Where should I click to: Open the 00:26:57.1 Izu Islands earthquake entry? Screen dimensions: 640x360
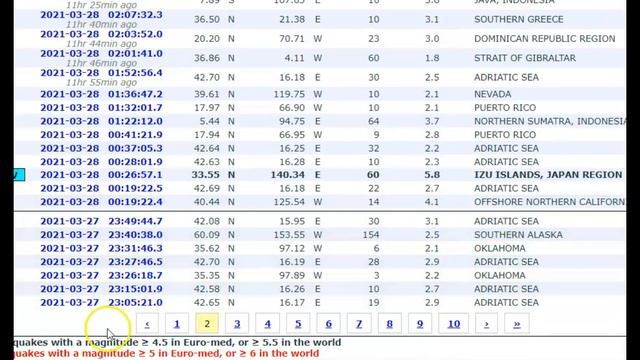pos(101,175)
